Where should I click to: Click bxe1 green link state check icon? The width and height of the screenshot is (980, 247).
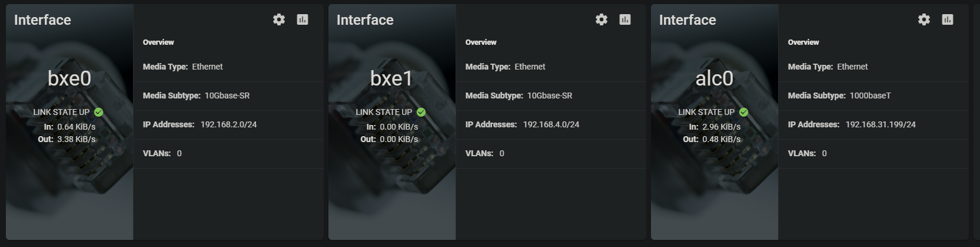point(421,112)
